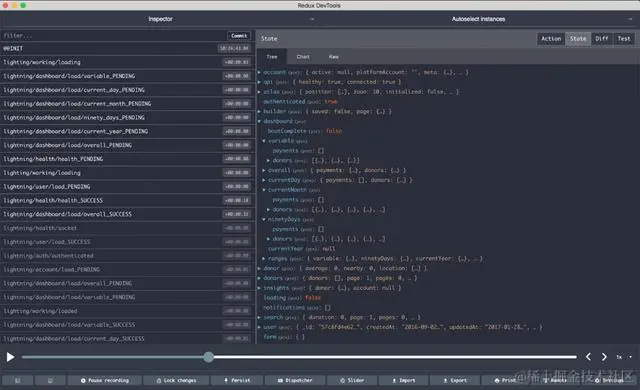640x390 pixels.
Task: Step to the previous action with the left arrow
Action: [588, 357]
